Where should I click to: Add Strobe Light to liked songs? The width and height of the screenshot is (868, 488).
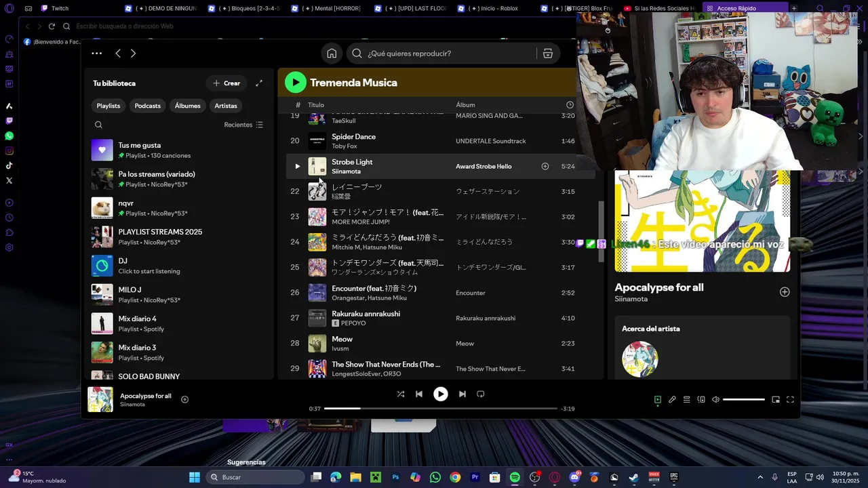tap(545, 166)
